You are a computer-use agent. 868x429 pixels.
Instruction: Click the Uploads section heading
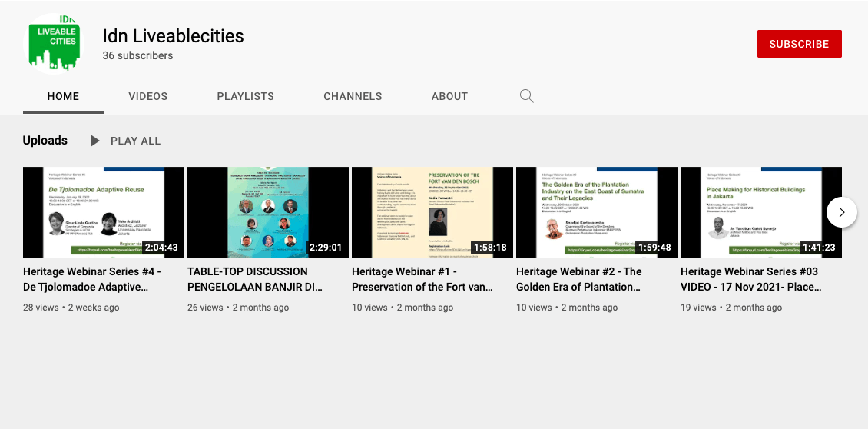tap(45, 141)
